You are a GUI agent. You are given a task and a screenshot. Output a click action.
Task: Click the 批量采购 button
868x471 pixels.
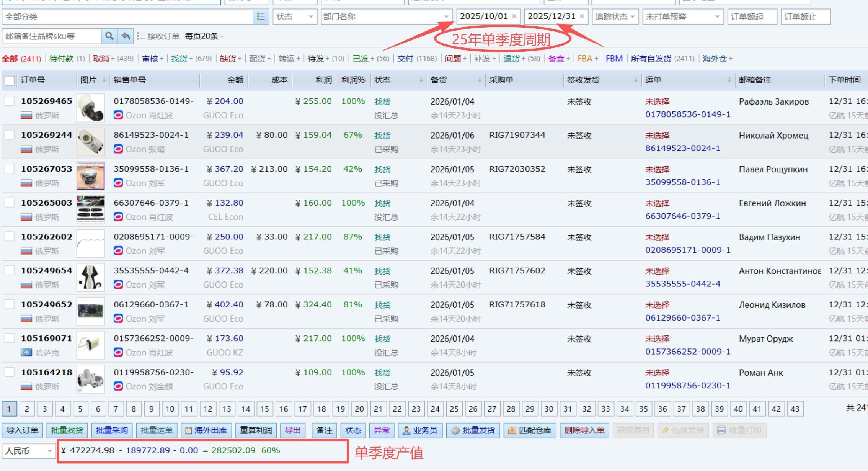pos(112,430)
